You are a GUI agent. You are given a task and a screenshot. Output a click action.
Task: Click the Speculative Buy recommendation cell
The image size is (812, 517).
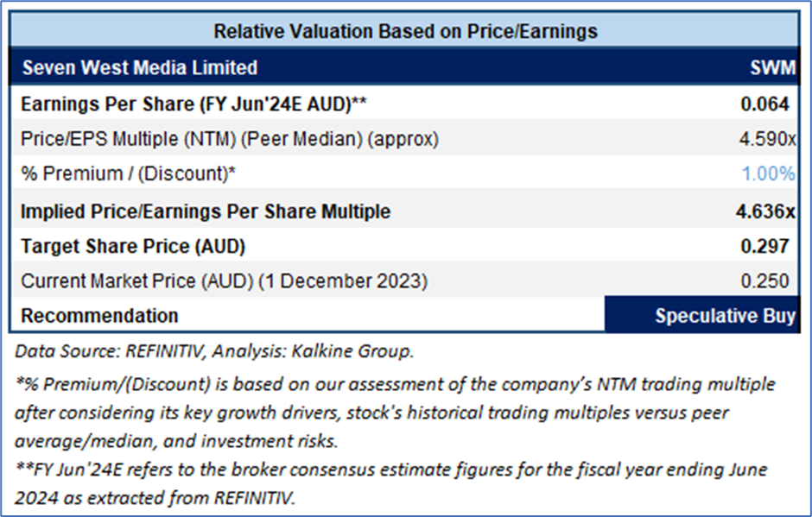[x=724, y=316]
